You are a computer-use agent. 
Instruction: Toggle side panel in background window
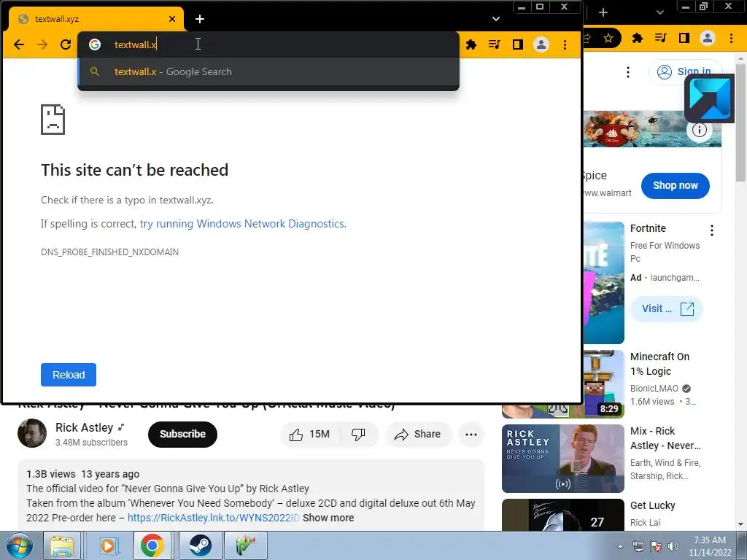click(x=684, y=38)
